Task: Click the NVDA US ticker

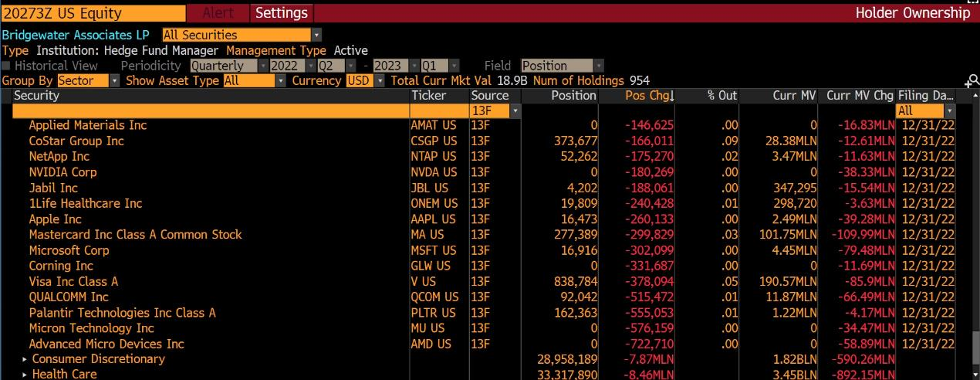Action: (434, 172)
